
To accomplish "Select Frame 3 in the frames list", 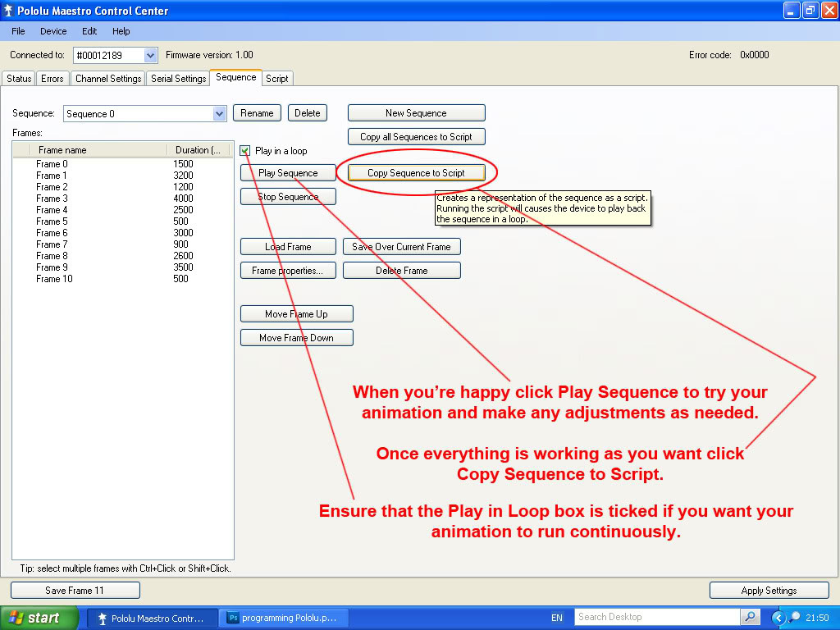I will 52,199.
